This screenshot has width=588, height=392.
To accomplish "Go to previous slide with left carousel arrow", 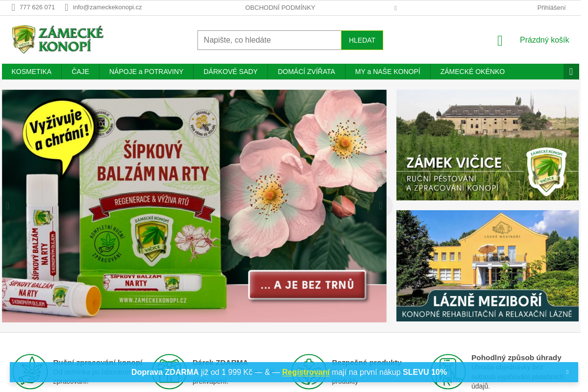I will [8, 206].
